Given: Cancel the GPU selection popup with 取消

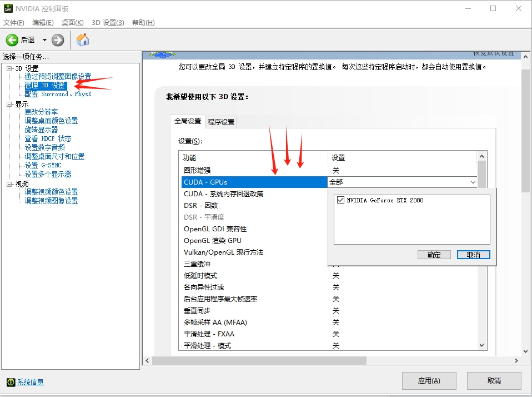Looking at the screenshot, I should point(473,255).
